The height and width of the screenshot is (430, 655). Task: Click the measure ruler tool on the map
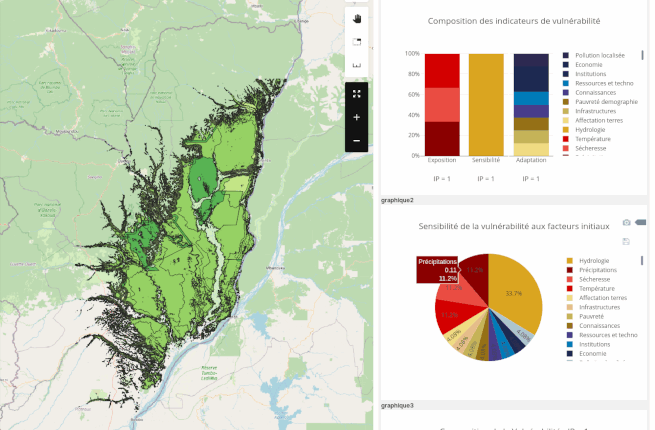pyautogui.click(x=357, y=65)
